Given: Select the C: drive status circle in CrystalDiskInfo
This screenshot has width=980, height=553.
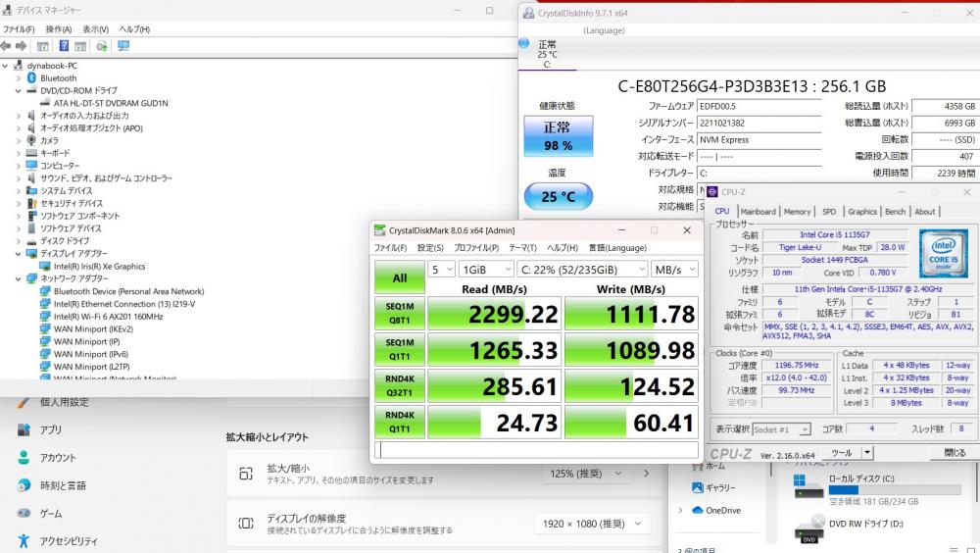Looking at the screenshot, I should [524, 43].
